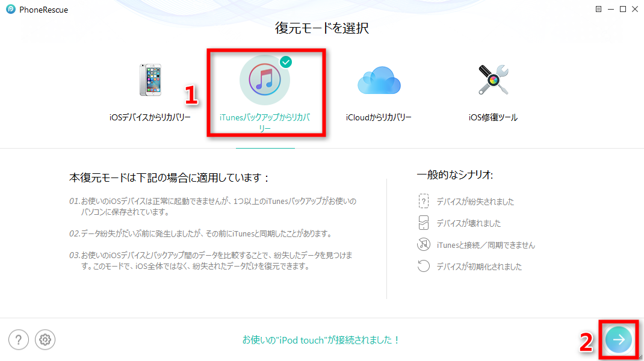Select the iOSデバイスからリカバリー iPhone icon

coord(150,79)
